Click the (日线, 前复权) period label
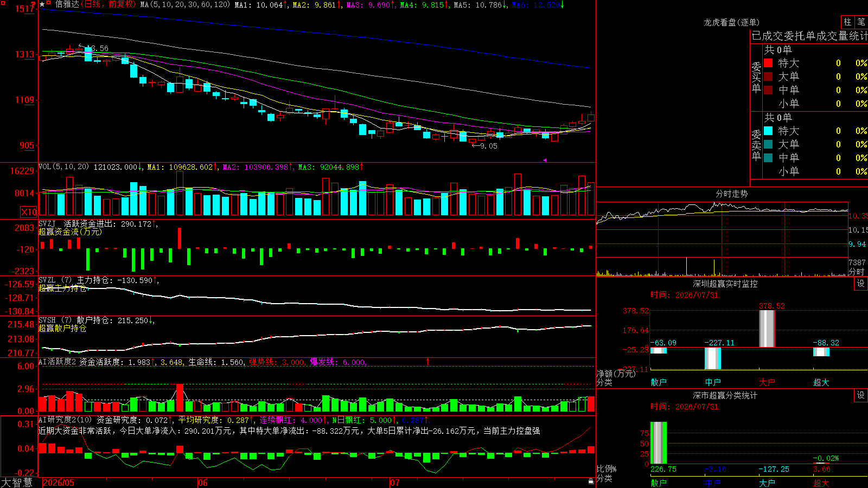868x488 pixels. point(108,4)
